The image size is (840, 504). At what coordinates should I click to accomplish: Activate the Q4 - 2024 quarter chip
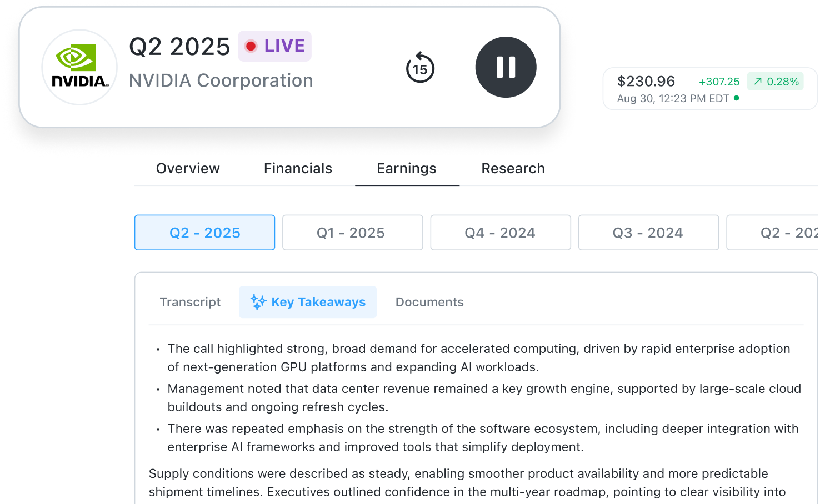[x=500, y=233]
